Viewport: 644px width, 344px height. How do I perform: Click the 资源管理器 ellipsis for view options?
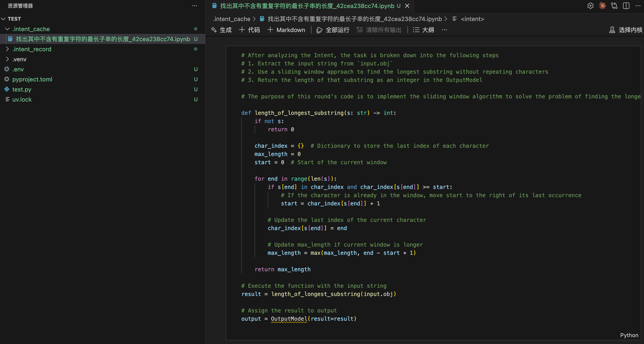pos(195,6)
